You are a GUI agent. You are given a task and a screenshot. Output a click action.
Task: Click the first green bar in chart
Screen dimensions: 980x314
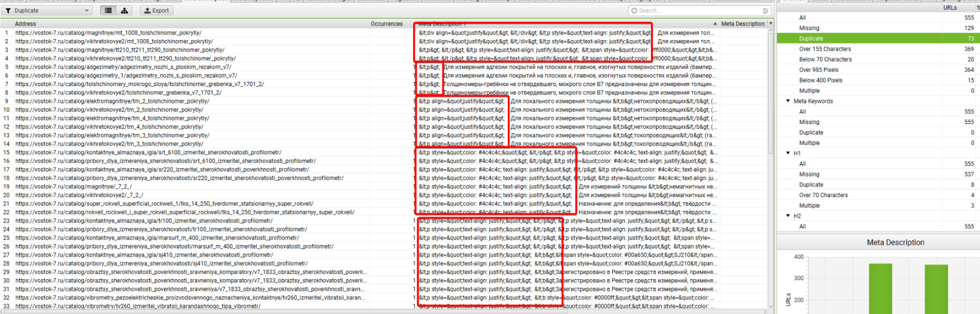click(x=880, y=289)
